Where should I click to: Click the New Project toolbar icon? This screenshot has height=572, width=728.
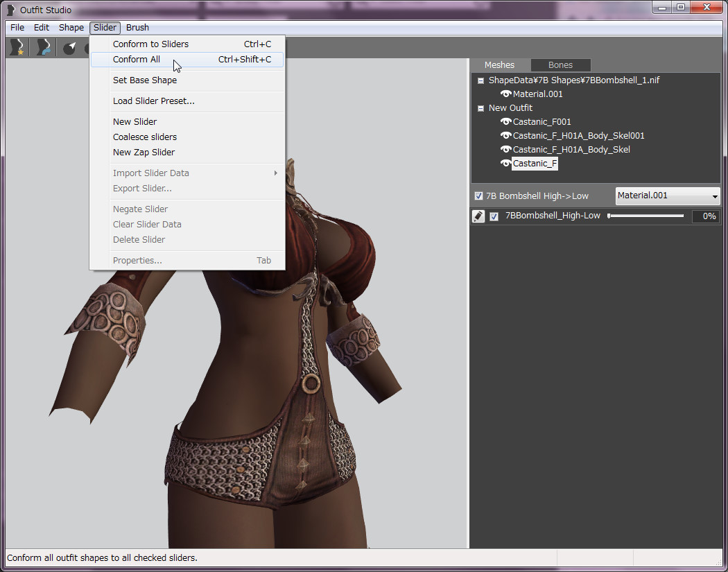[16, 47]
